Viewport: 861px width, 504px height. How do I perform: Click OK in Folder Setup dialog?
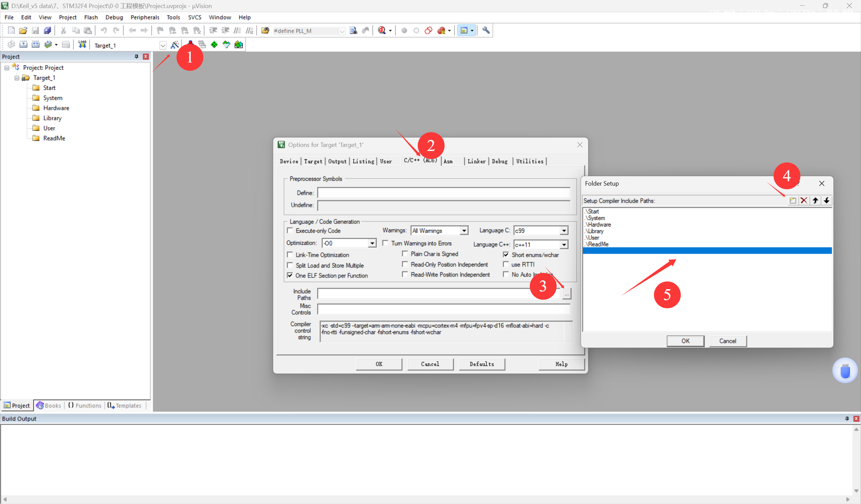tap(685, 341)
